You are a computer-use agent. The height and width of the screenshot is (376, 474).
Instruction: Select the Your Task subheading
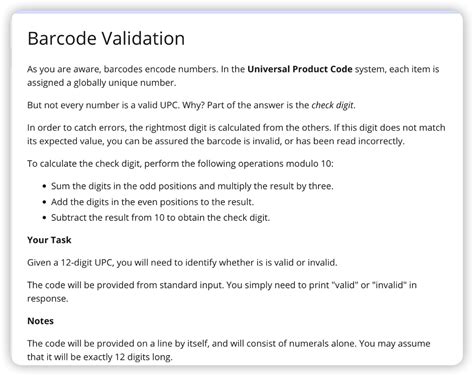49,240
